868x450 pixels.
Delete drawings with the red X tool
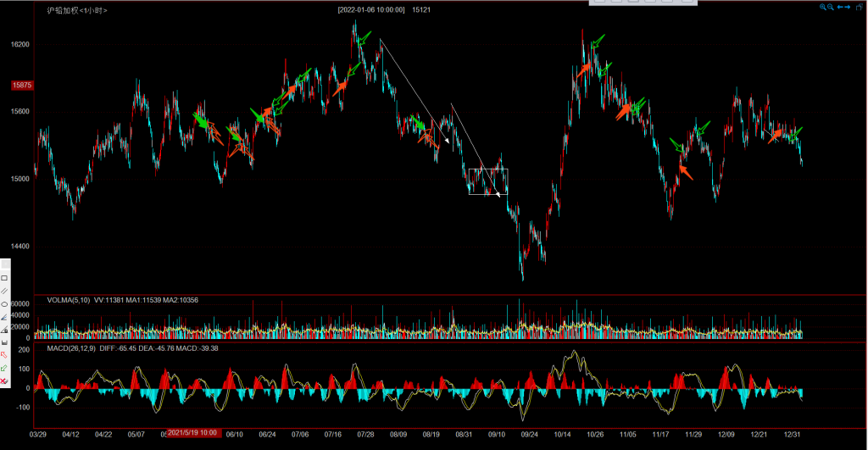[4, 381]
